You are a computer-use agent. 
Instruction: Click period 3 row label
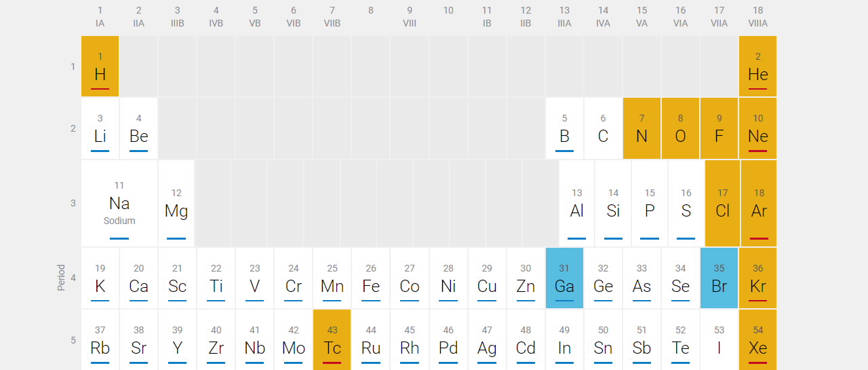point(73,203)
